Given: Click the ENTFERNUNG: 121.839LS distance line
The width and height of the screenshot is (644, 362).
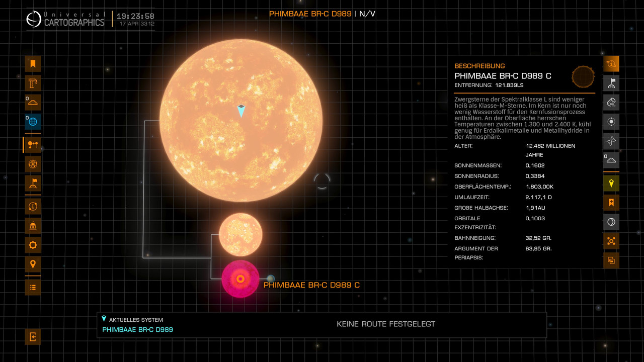Looking at the screenshot, I should 489,85.
